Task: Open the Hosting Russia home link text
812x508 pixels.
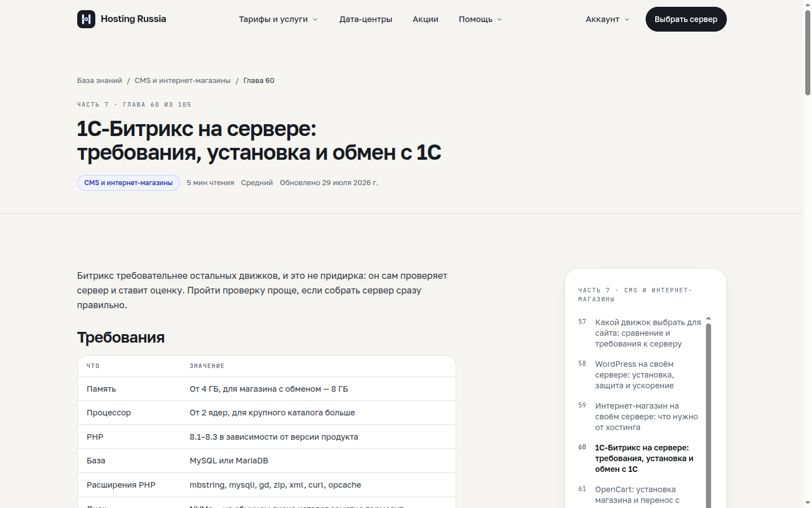Action: tap(133, 19)
